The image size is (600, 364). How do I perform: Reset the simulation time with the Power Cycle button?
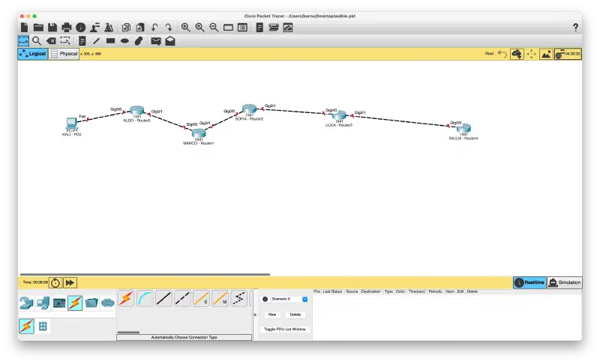click(55, 282)
